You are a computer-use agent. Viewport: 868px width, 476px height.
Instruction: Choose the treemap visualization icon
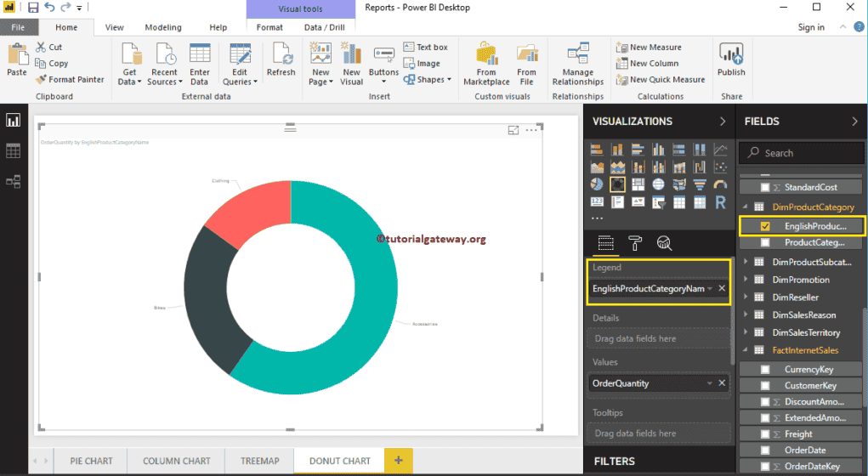coord(638,184)
